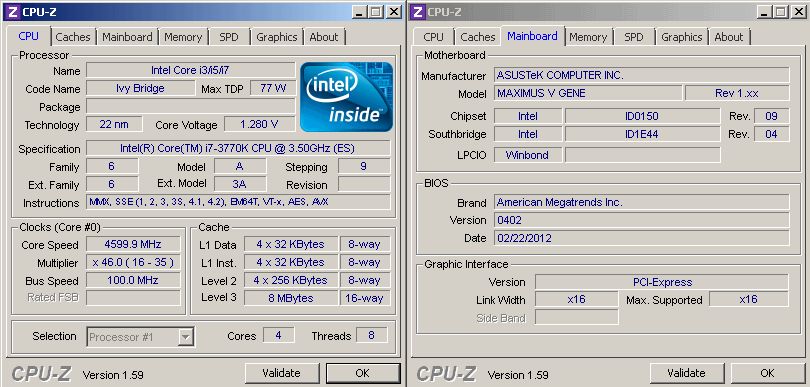
Task: Click OK button in CPU window
Action: (363, 373)
